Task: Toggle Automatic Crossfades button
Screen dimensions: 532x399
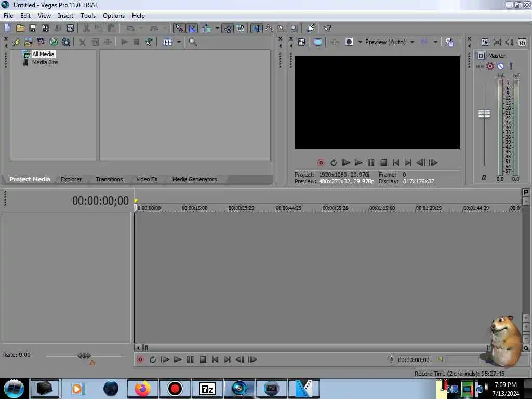Action: [x=192, y=29]
